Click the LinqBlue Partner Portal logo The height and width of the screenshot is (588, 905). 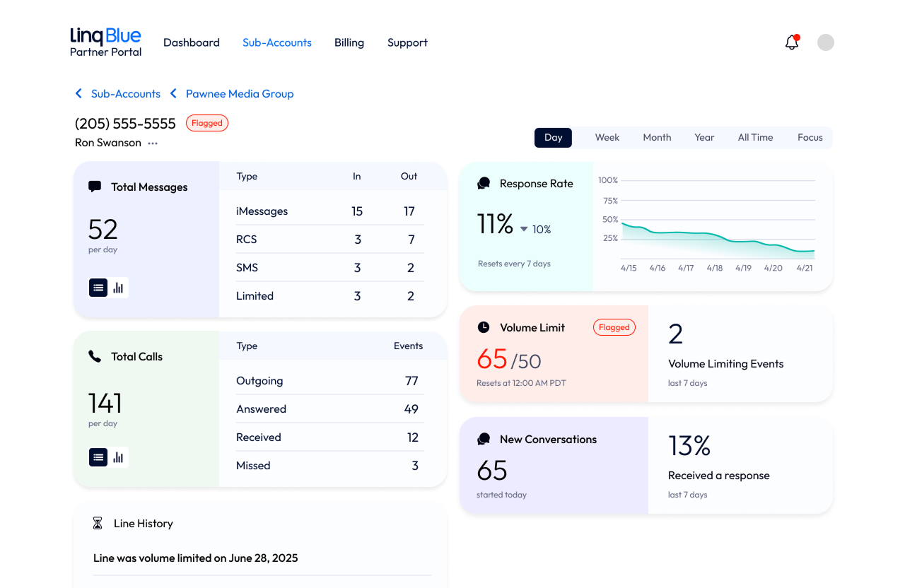pyautogui.click(x=105, y=42)
